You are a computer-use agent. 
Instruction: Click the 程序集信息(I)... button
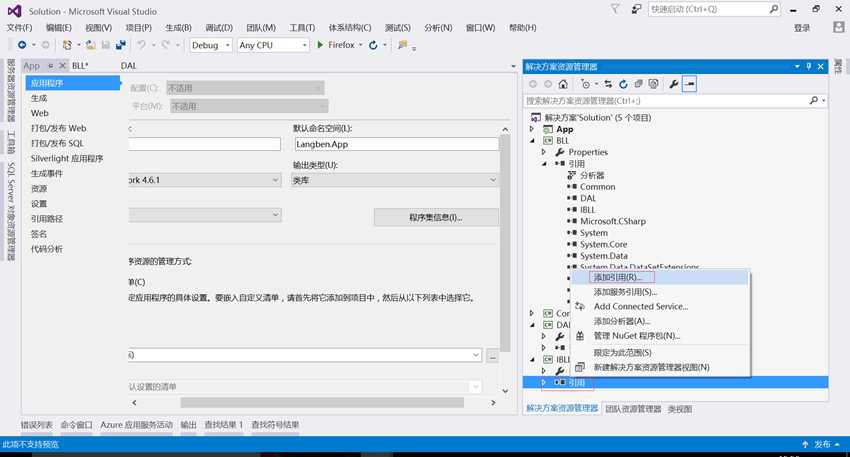click(436, 217)
